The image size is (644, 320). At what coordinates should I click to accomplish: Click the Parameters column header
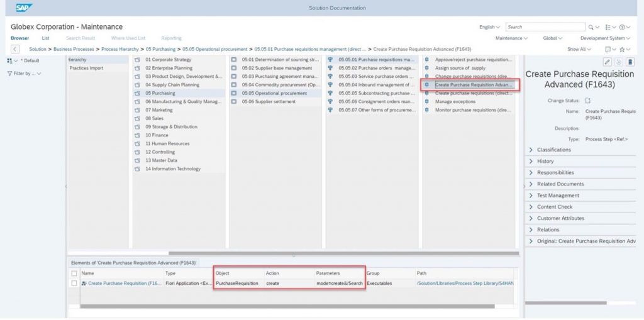click(x=328, y=273)
